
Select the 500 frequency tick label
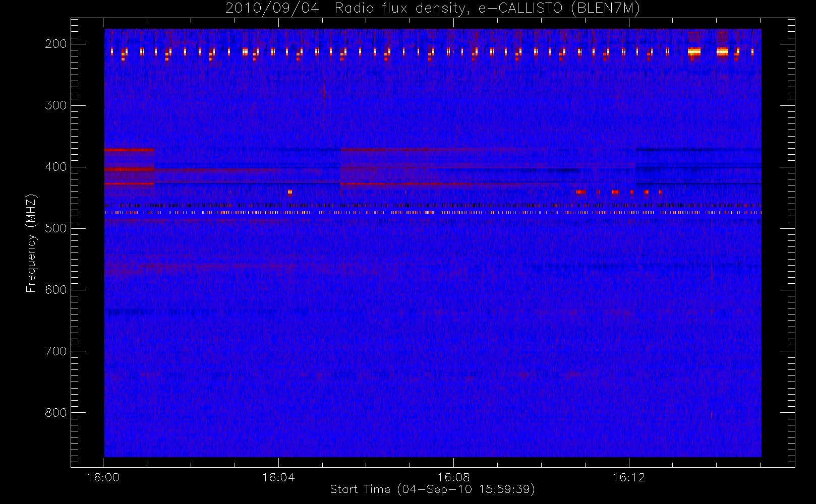coord(56,228)
